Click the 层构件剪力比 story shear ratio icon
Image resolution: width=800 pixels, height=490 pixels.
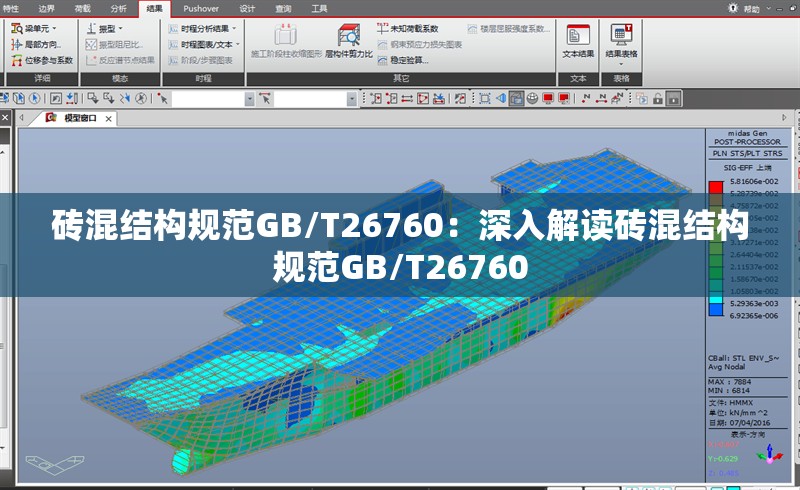[348, 41]
